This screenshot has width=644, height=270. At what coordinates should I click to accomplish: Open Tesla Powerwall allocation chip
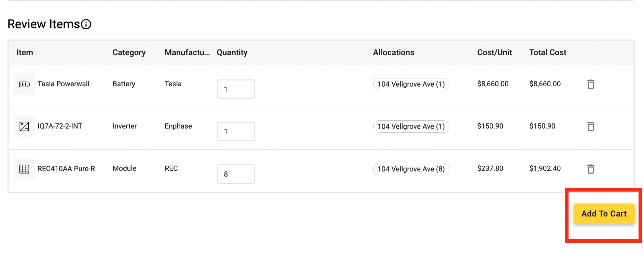pyautogui.click(x=411, y=84)
